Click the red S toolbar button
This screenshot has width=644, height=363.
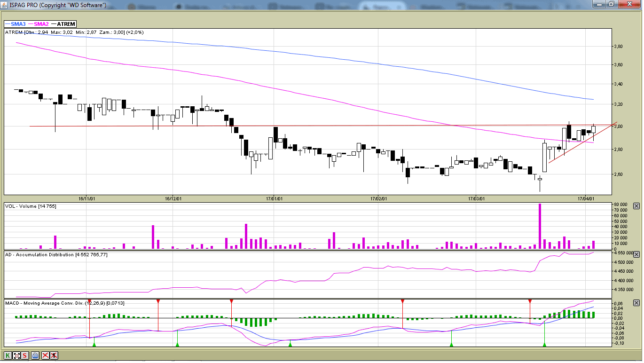25,355
